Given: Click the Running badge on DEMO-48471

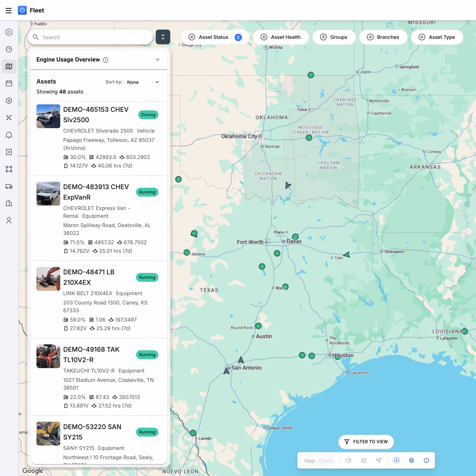Looking at the screenshot, I should click(147, 278).
